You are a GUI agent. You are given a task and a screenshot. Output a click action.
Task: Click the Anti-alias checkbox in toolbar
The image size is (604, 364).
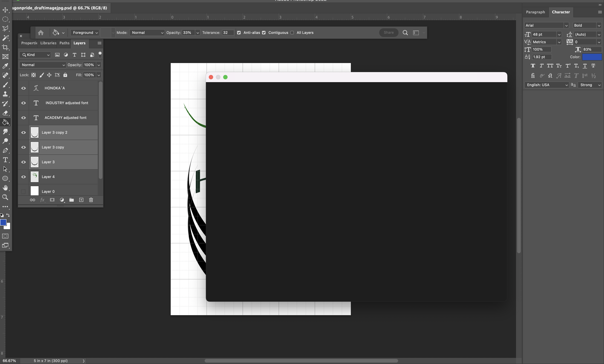pos(239,32)
